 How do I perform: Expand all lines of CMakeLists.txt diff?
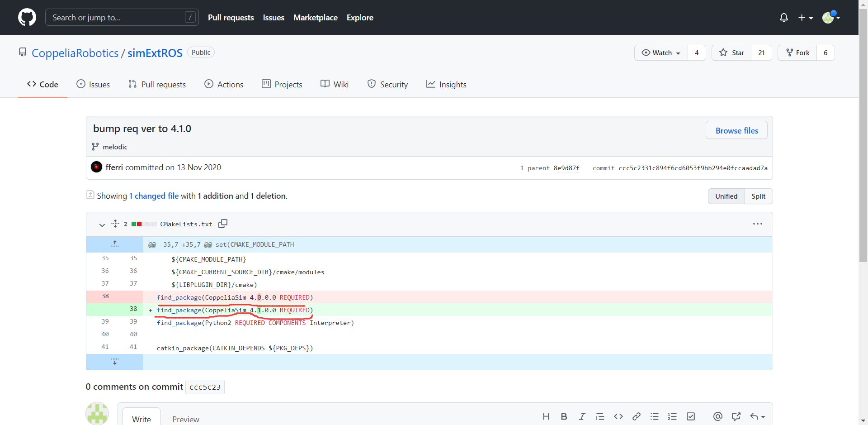[x=115, y=224]
